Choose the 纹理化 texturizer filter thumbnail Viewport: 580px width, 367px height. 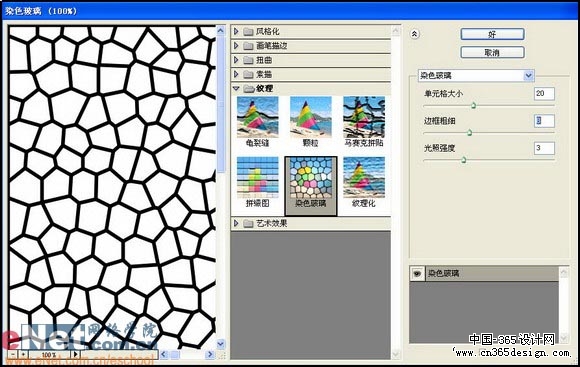click(364, 182)
